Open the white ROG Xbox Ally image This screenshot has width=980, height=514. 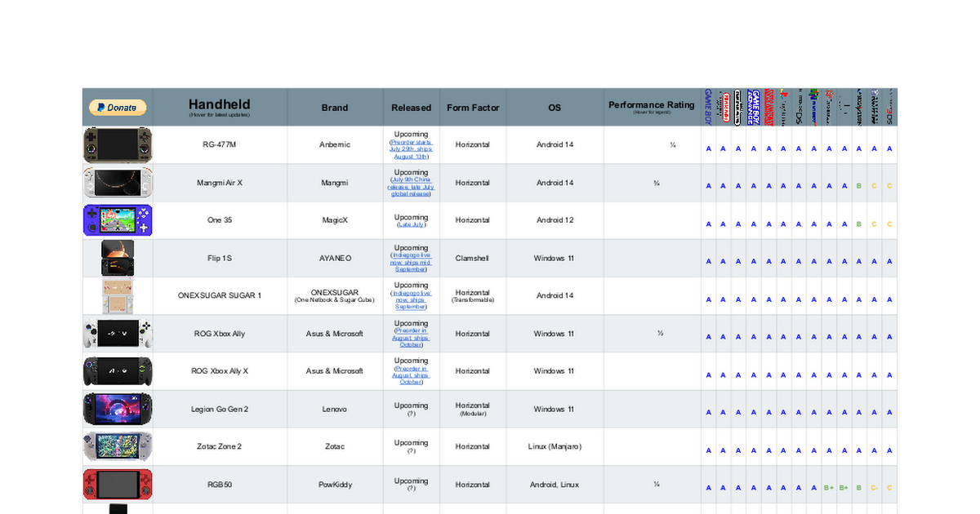pos(118,334)
